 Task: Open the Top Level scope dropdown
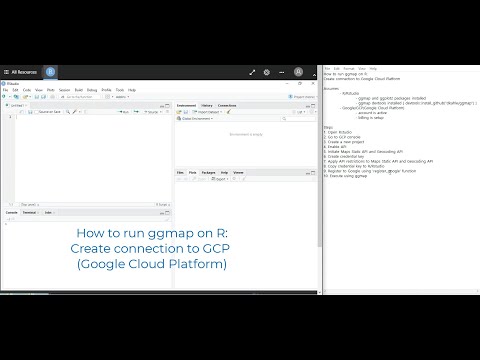point(30,204)
